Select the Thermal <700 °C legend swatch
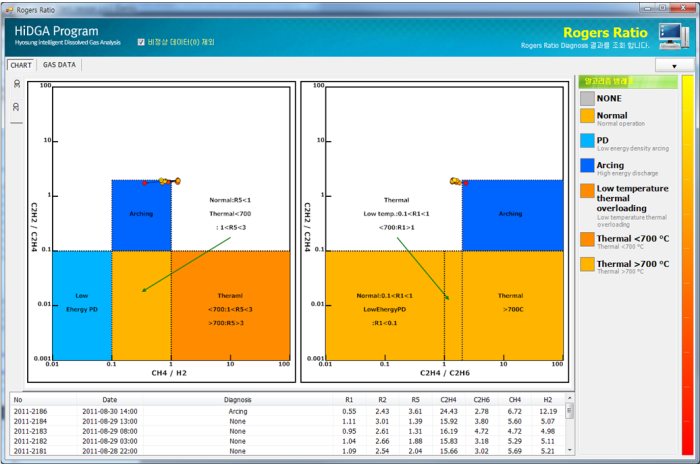This screenshot has height=464, width=700. click(x=587, y=239)
